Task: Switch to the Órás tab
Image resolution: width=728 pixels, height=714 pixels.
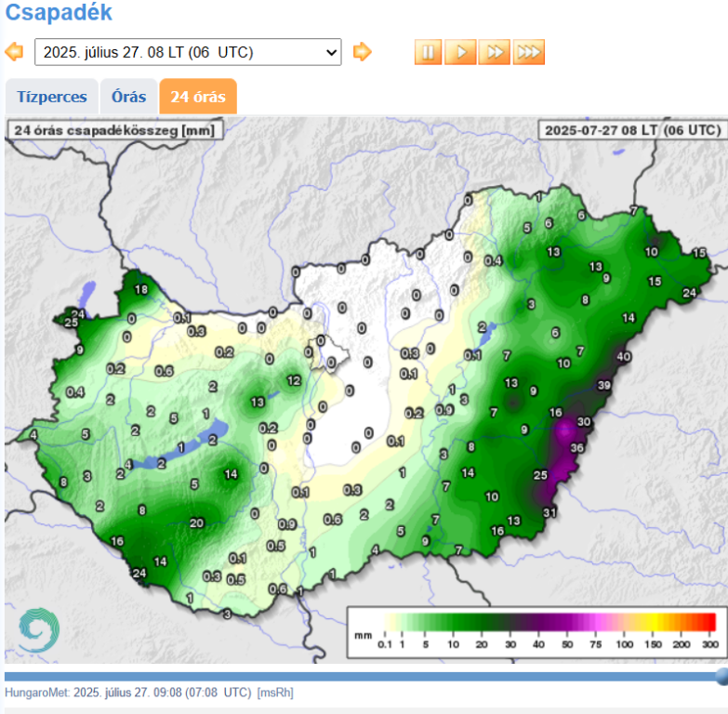Action: point(128,97)
